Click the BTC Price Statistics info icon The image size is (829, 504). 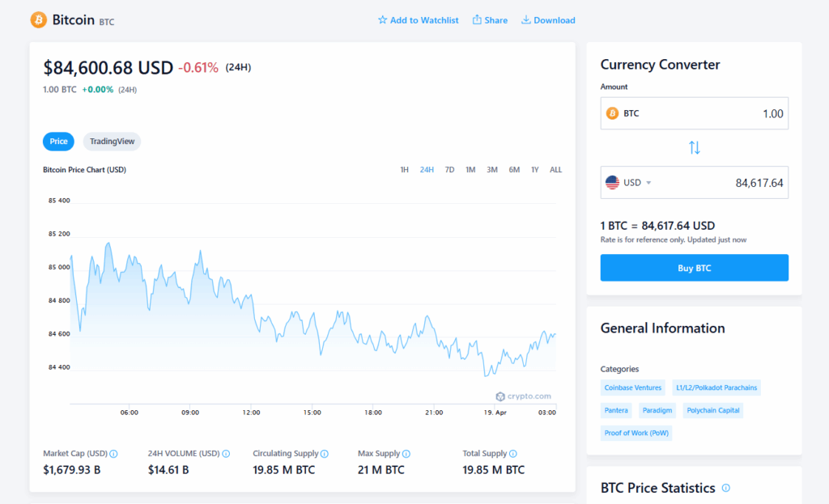coord(725,488)
